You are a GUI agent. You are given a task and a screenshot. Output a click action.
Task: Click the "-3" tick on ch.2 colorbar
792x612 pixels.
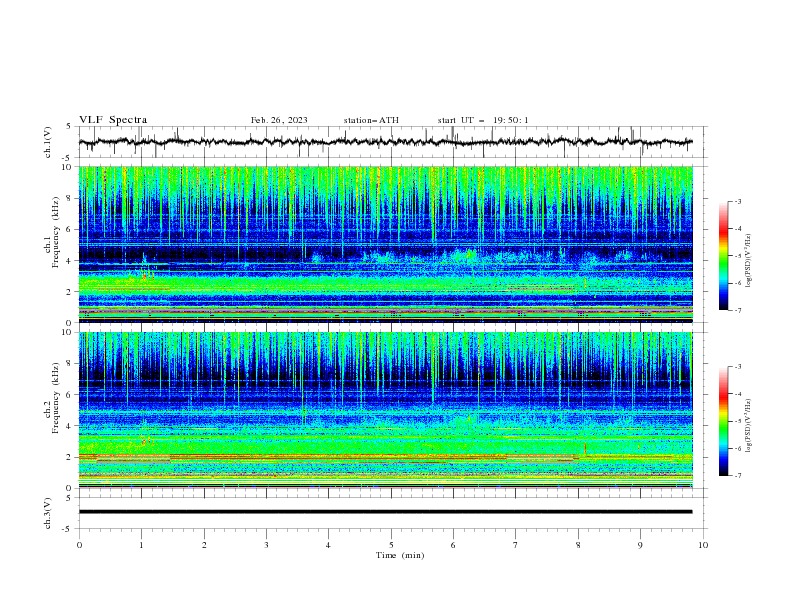pyautogui.click(x=737, y=367)
